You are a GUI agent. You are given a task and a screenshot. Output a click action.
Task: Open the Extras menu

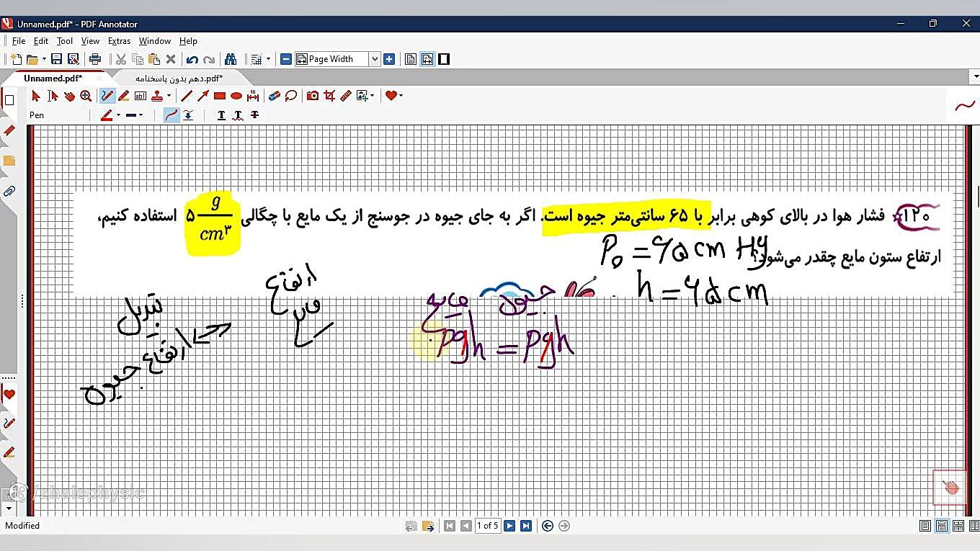click(x=119, y=41)
